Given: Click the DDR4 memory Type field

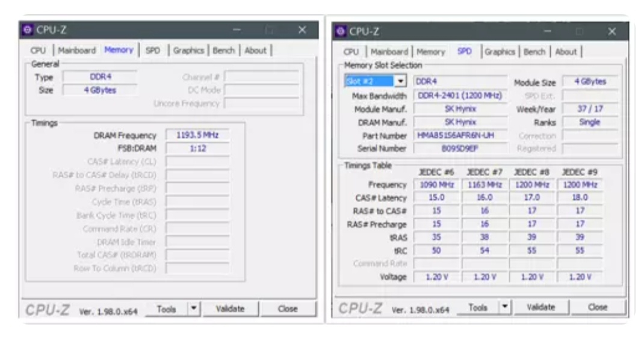Looking at the screenshot, I should [x=101, y=77].
